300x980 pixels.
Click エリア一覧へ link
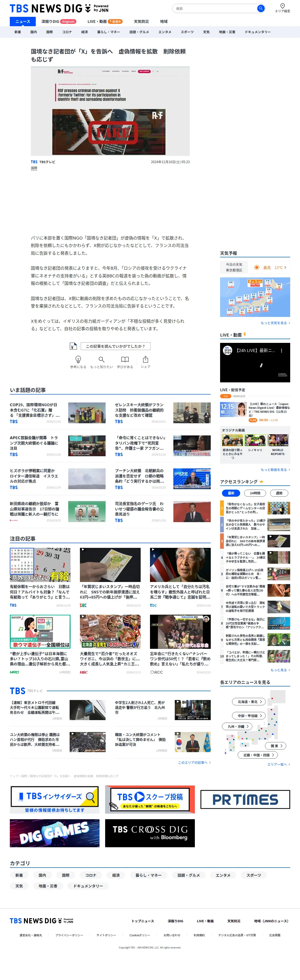coord(278,764)
